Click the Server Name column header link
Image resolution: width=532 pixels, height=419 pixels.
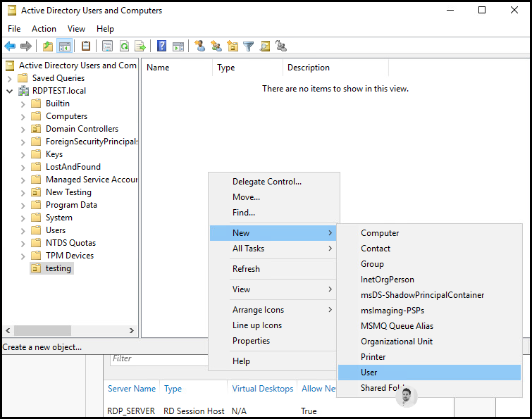coord(132,389)
